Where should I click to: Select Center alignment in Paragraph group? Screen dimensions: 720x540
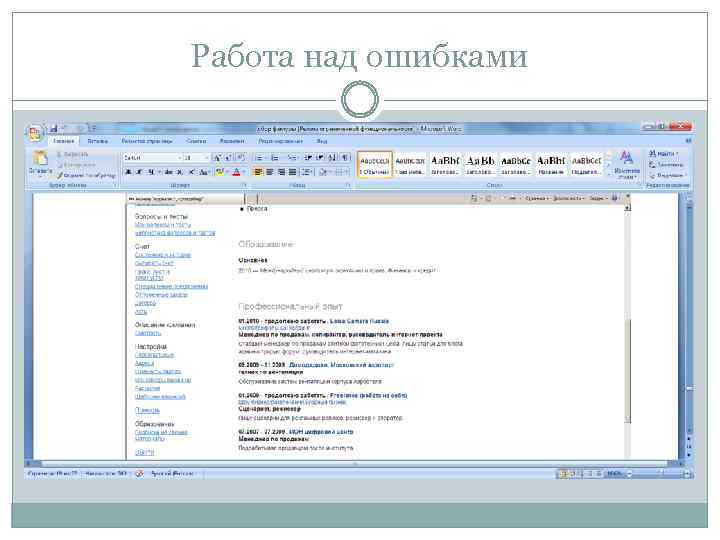270,172
